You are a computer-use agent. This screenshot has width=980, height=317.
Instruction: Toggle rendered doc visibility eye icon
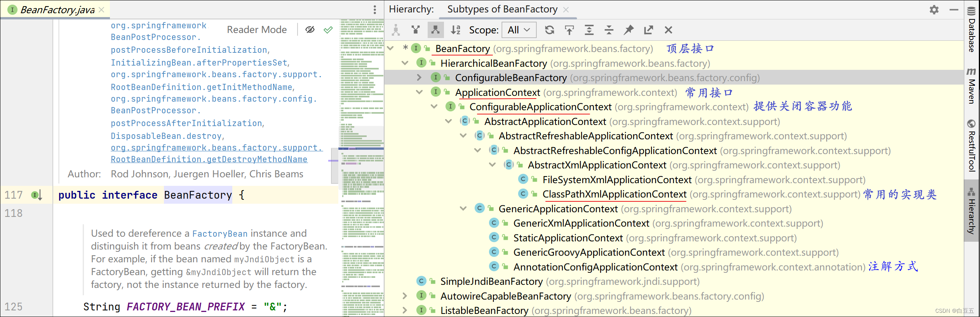310,30
